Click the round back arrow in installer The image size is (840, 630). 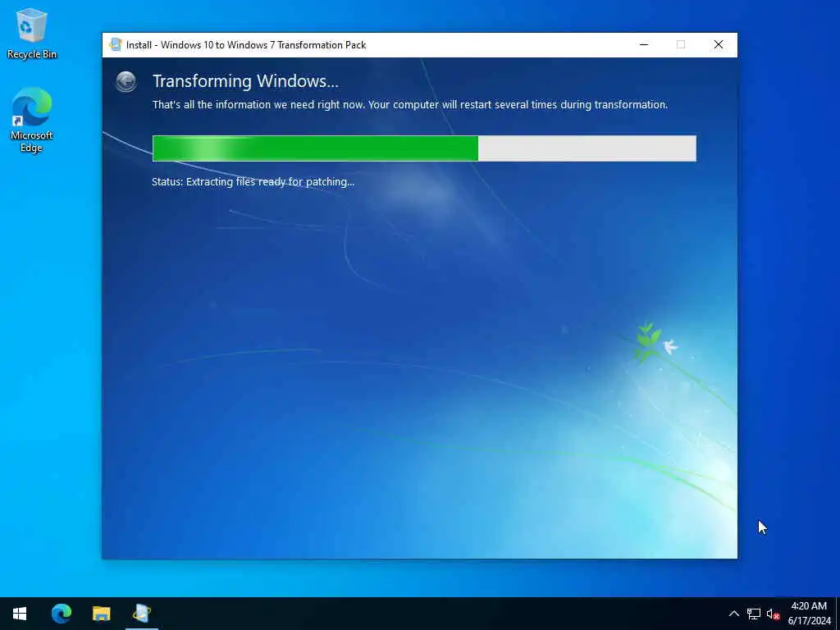(x=126, y=82)
